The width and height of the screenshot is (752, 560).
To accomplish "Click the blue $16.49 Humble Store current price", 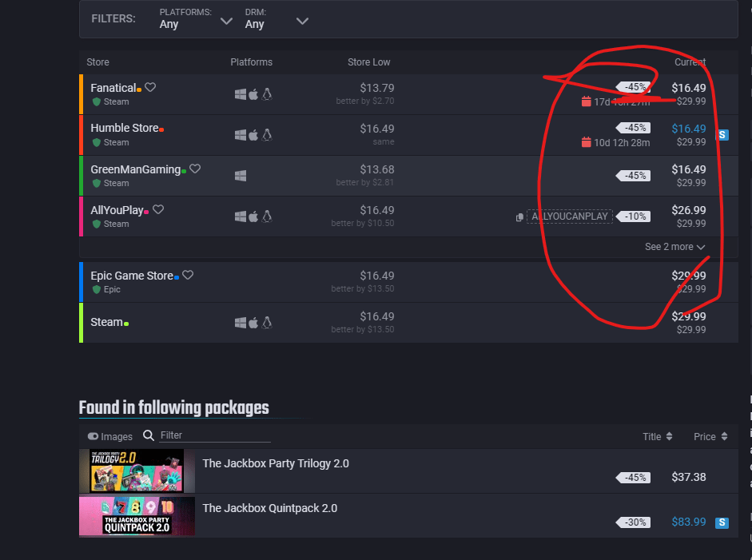I will (689, 129).
